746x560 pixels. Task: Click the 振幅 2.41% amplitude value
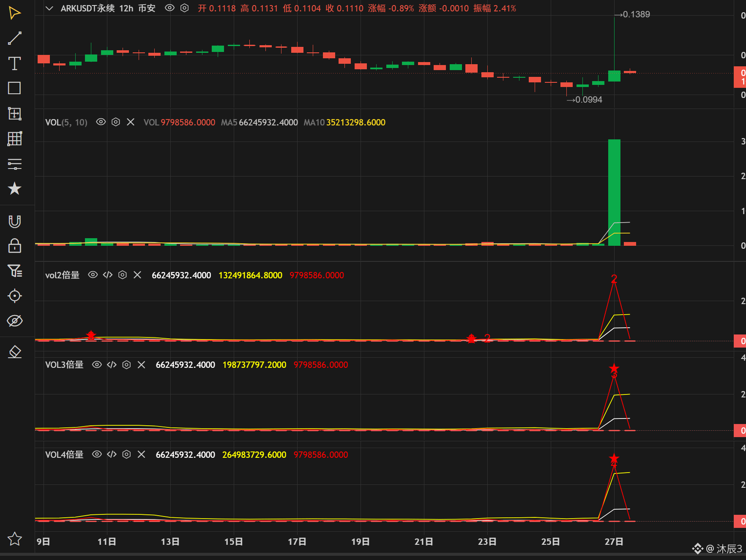[495, 8]
